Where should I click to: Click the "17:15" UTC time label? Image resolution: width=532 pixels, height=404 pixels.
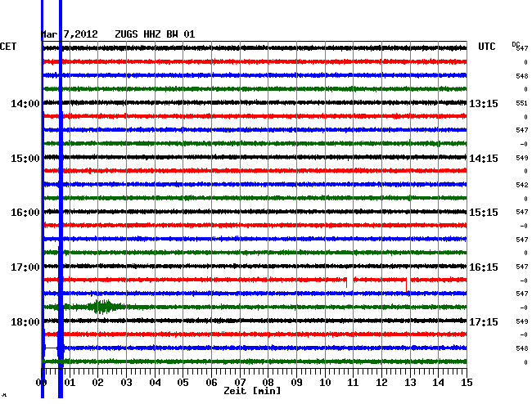484,321
